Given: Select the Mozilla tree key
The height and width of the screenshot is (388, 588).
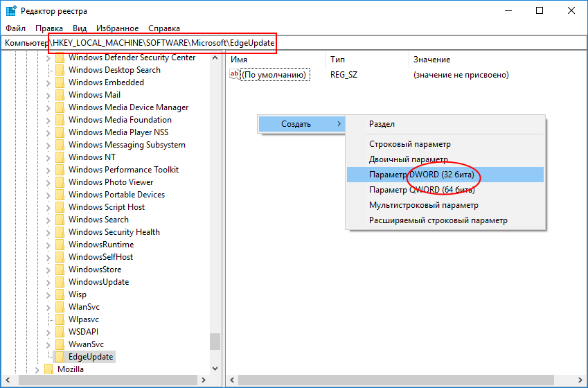Looking at the screenshot, I should (71, 369).
